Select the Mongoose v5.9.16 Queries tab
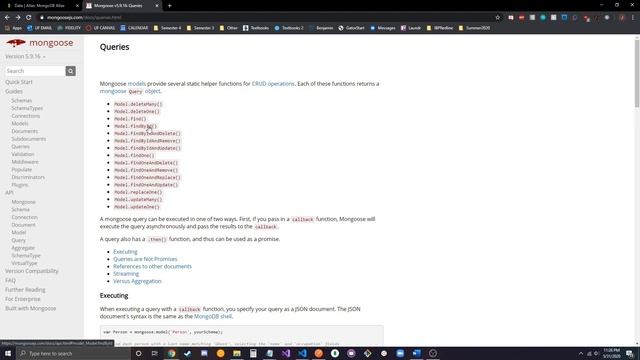 click(122, 6)
